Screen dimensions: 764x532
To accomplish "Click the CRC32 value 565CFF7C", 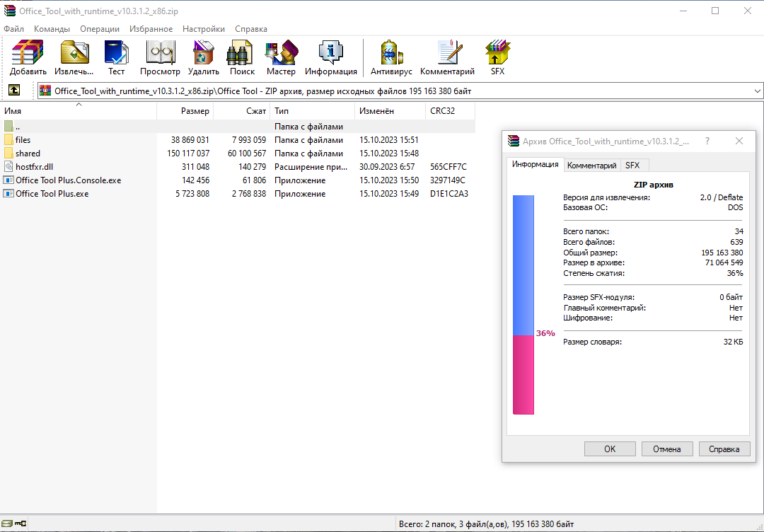I will (448, 167).
